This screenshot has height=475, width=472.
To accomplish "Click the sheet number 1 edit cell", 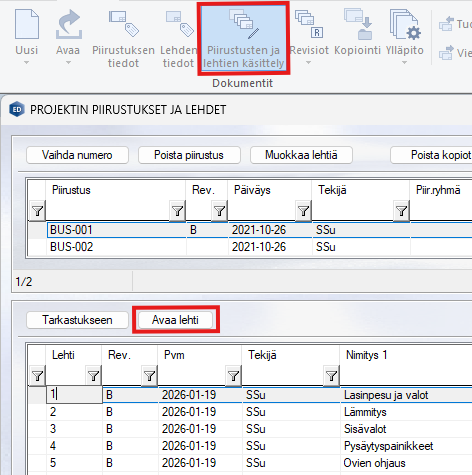I will 74,395.
